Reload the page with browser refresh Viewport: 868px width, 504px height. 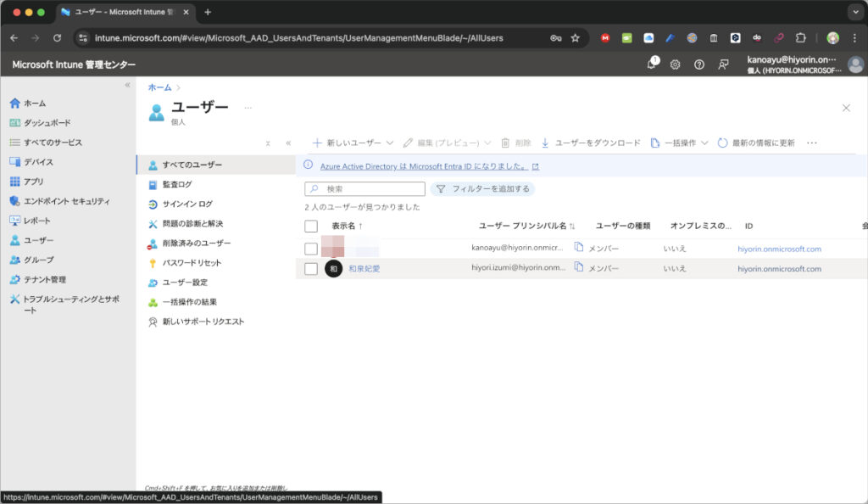(x=57, y=38)
